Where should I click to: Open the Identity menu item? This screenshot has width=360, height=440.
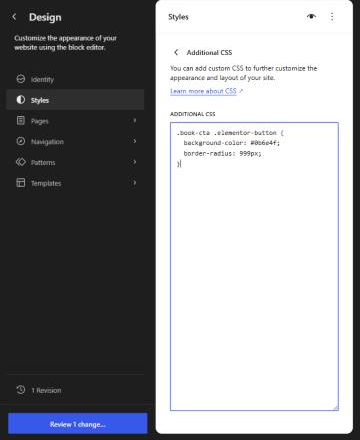point(75,79)
